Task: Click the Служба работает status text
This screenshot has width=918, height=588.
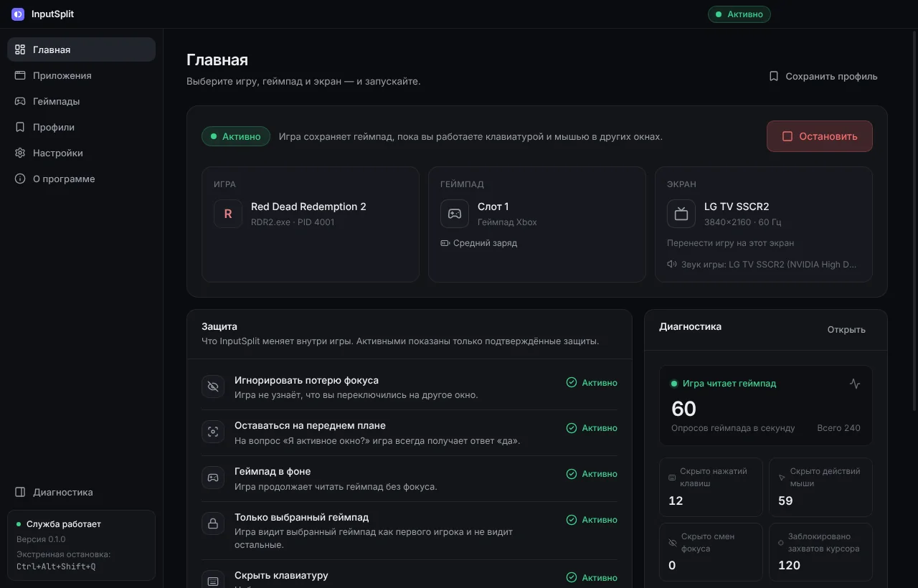Action: click(x=64, y=524)
